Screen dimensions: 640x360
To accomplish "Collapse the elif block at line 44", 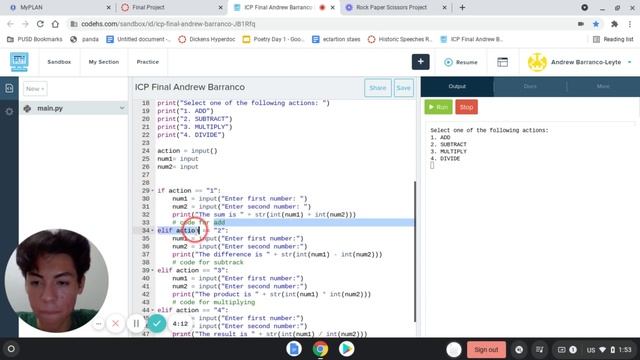I will [153, 310].
